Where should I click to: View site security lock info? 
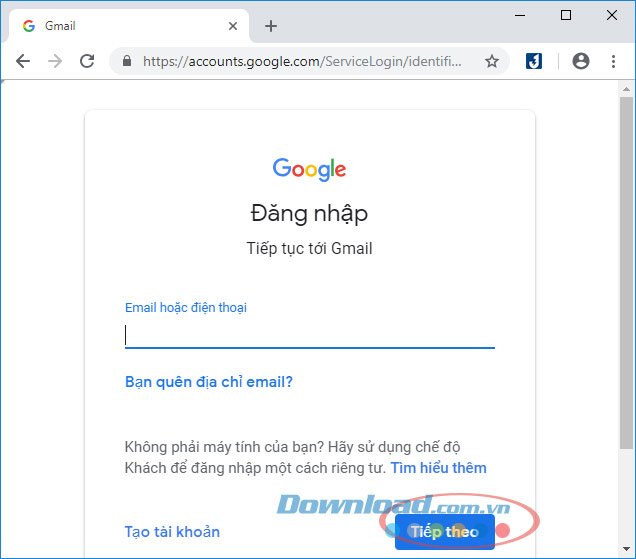click(x=127, y=61)
